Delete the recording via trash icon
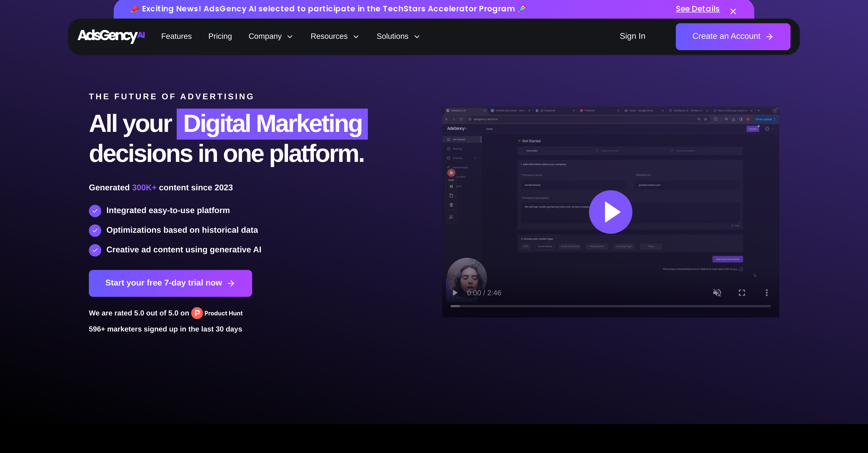Image resolution: width=868 pixels, height=453 pixels. point(451,205)
